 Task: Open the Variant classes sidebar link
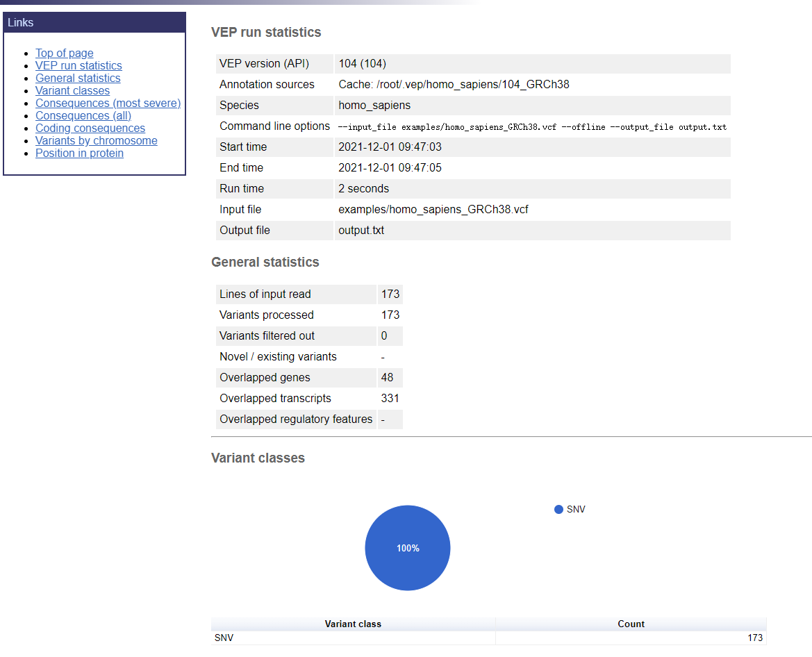(x=72, y=90)
